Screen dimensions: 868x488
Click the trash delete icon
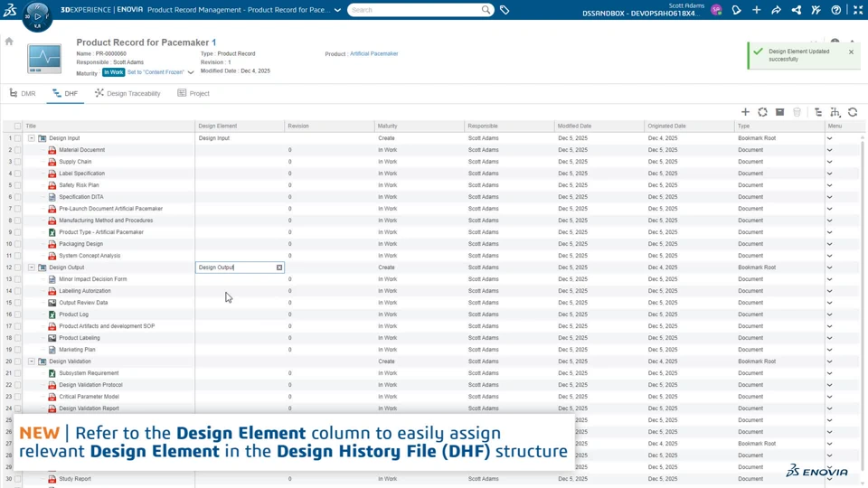[797, 112]
